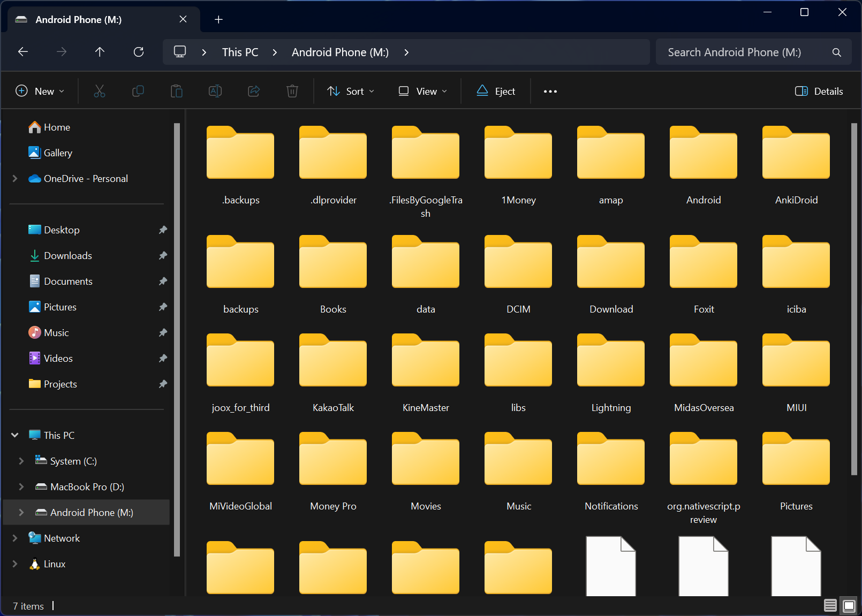Viewport: 862px width, 616px height.
Task: Click the navigation pane scrollbar
Action: (x=177, y=340)
